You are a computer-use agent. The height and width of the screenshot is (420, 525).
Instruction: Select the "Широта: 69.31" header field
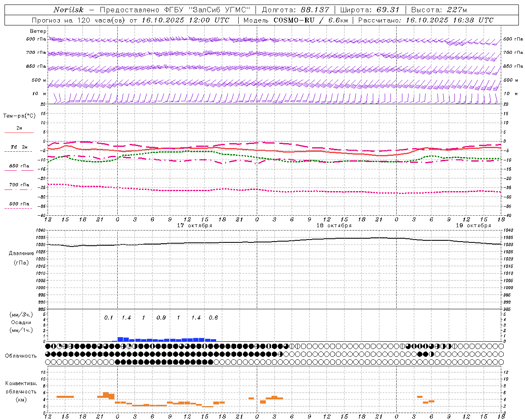tap(370, 10)
